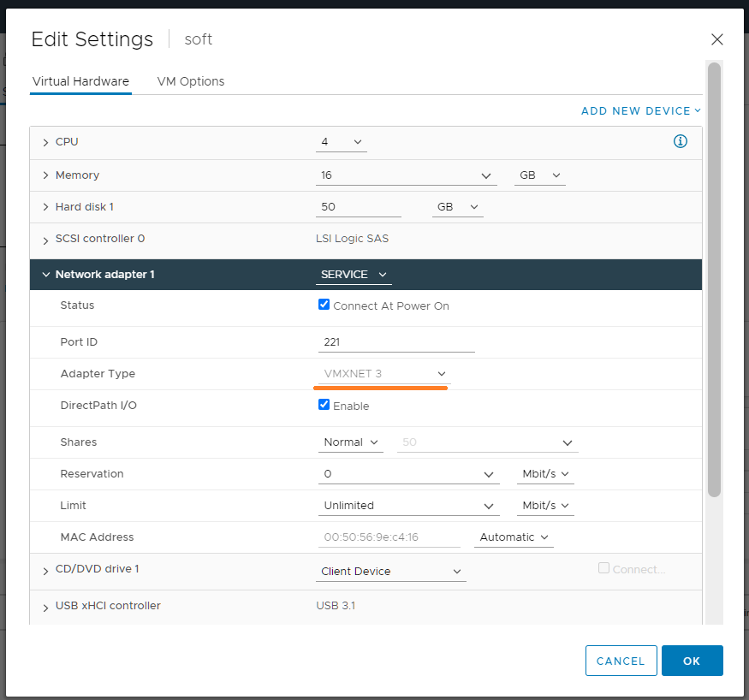Click the CANCEL button
Image resolution: width=749 pixels, height=700 pixels.
[621, 661]
